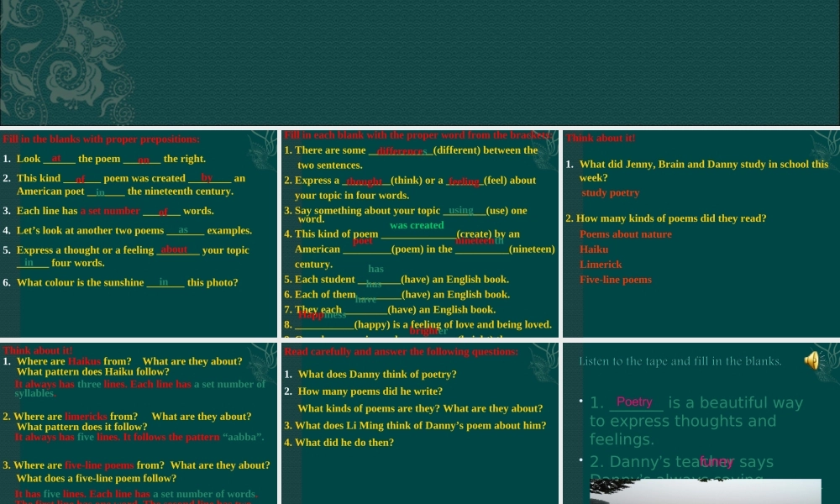Click the question 'What did he do then?'
840x504 pixels.
(x=344, y=443)
